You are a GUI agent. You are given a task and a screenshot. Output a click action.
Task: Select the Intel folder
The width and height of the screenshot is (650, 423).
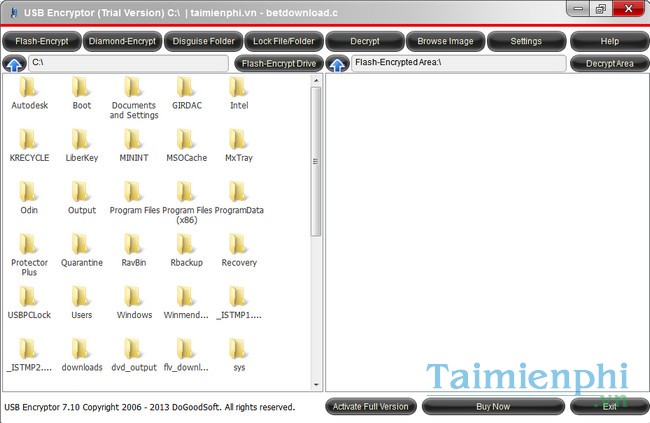point(239,93)
